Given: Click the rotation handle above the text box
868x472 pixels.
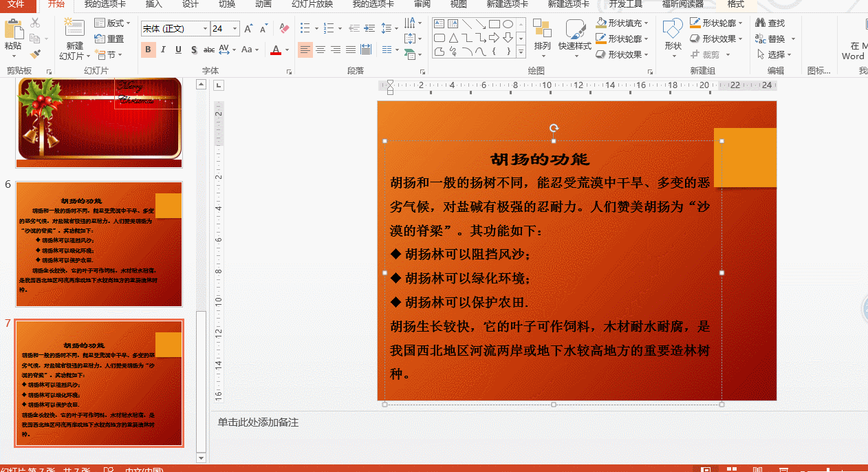Looking at the screenshot, I should pos(554,128).
